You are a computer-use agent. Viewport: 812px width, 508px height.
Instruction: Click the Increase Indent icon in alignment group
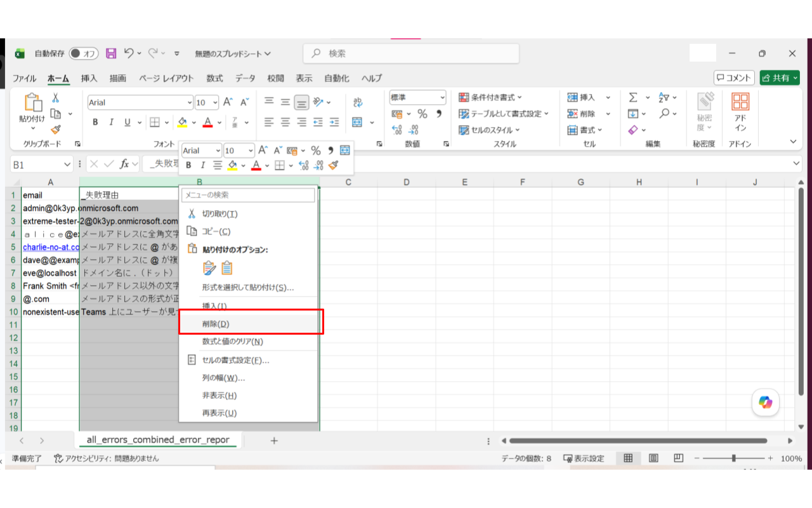pyautogui.click(x=334, y=122)
